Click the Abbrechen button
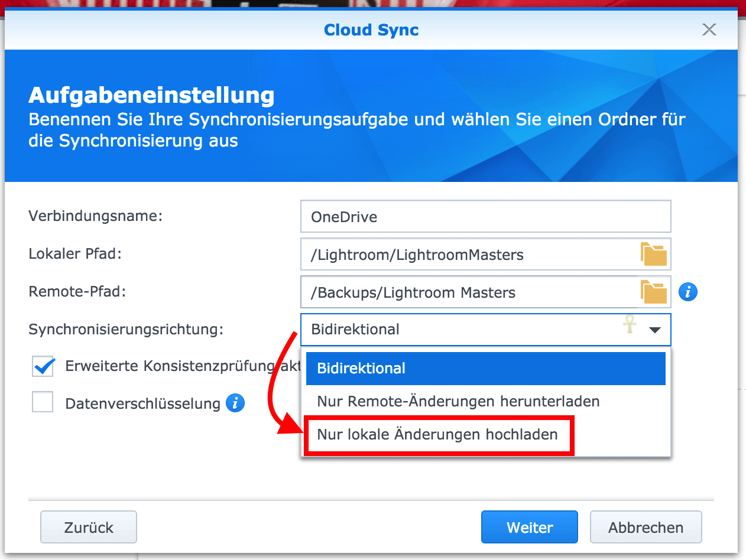This screenshot has width=746, height=560. click(646, 527)
